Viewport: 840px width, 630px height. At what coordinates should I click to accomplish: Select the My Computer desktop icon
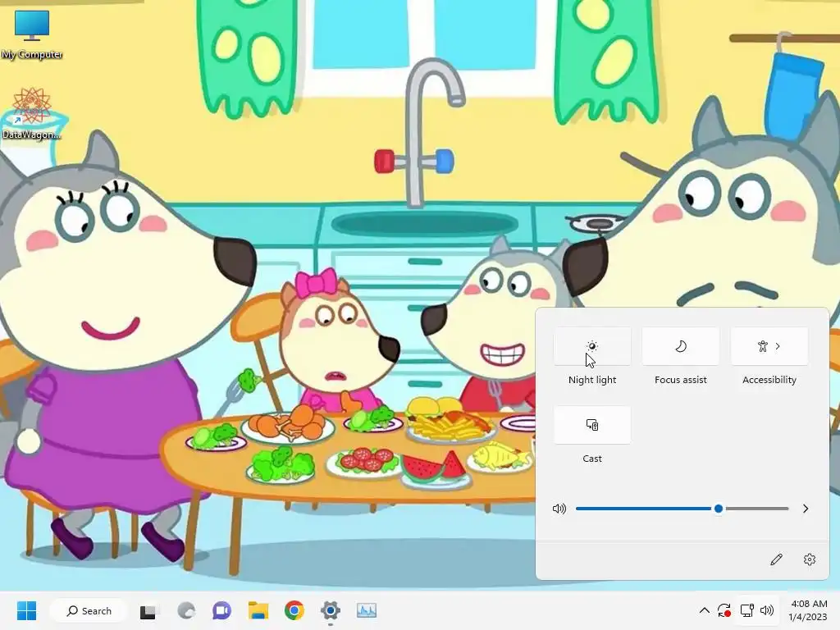pyautogui.click(x=32, y=34)
